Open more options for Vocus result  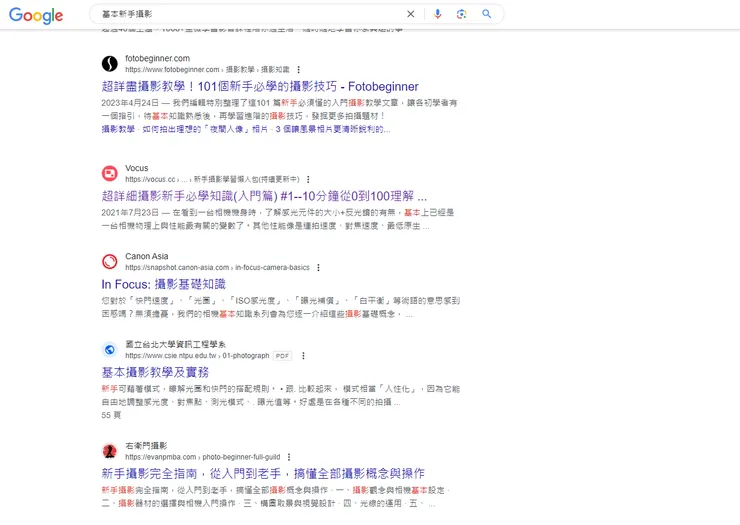308,179
